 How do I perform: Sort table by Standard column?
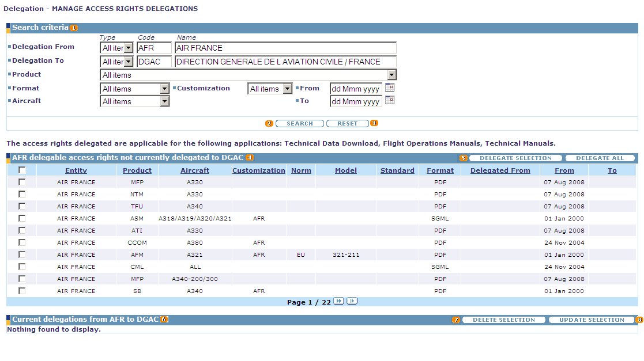tap(397, 170)
